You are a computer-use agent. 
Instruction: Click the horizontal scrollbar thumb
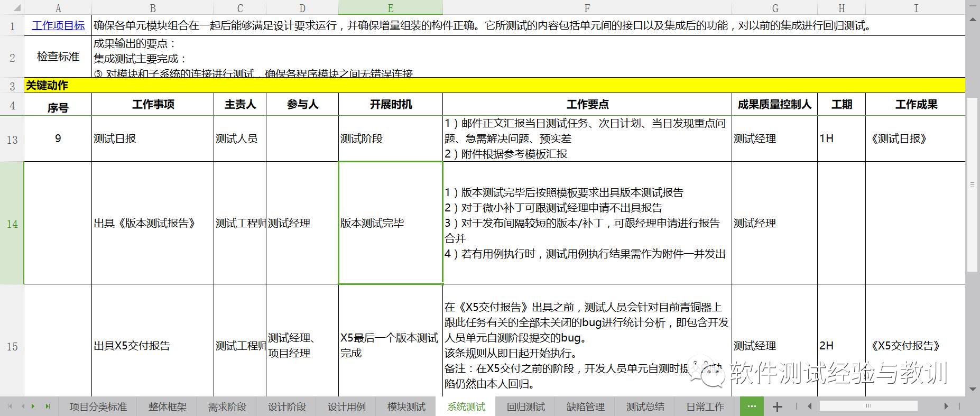(868, 406)
